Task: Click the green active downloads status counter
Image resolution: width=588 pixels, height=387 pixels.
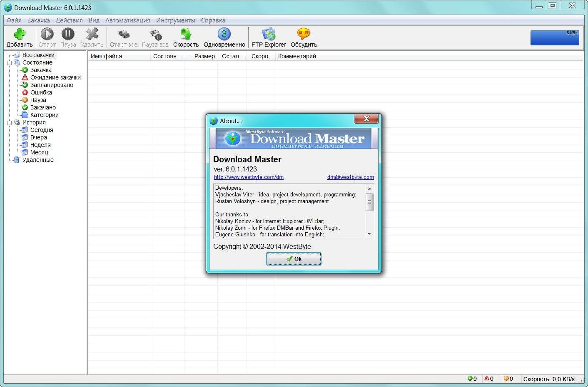Action: click(472, 379)
